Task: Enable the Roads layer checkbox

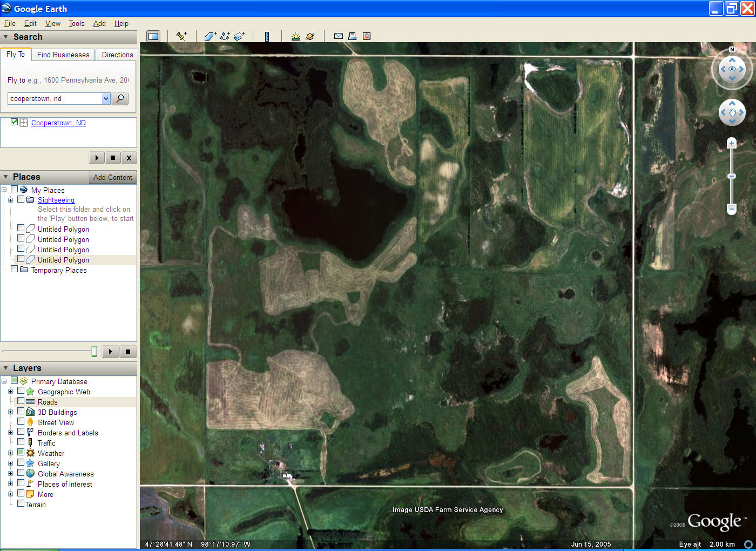Action: (x=21, y=401)
